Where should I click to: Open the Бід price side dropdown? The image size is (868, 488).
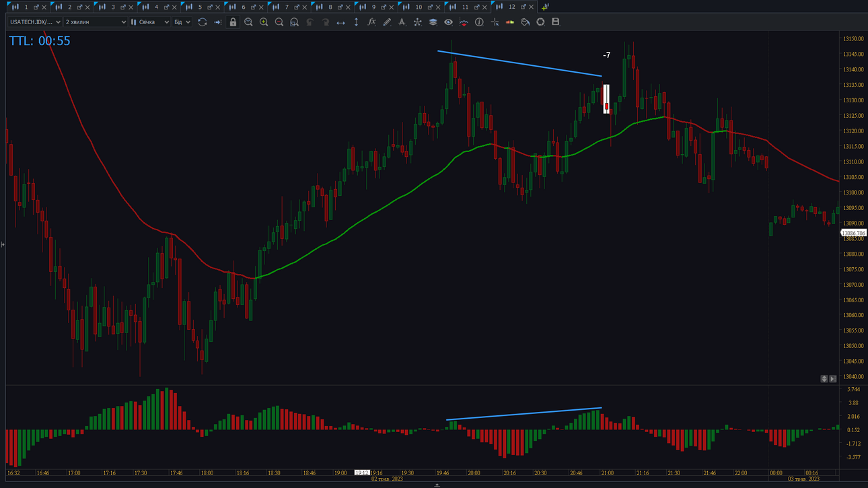click(x=182, y=22)
